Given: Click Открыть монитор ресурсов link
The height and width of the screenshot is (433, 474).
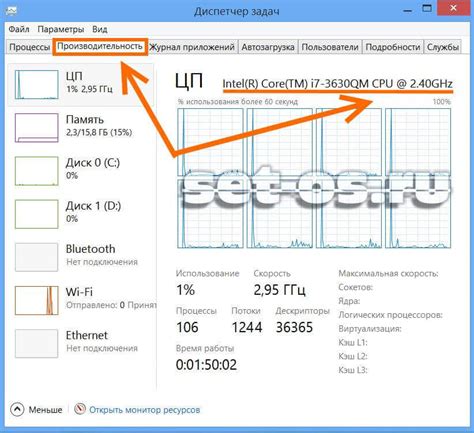Looking at the screenshot, I should click(x=144, y=410).
